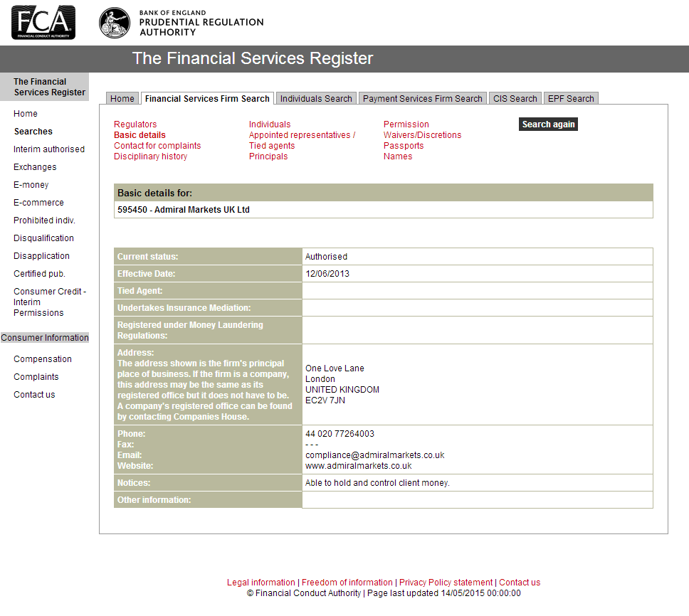Open Appointed representatives / Tied agents link
The width and height of the screenshot is (689, 616).
[x=302, y=140]
